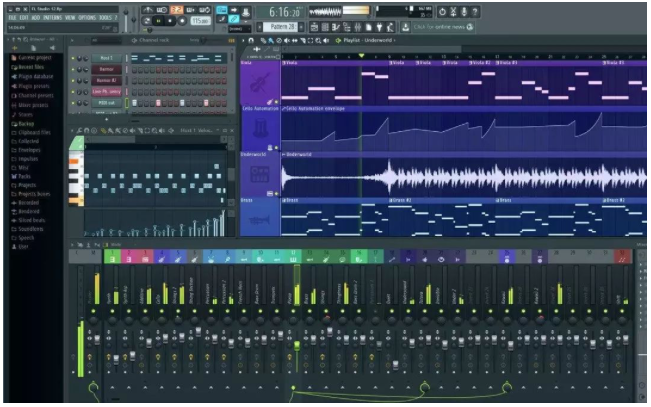Open the plugin picker plug icon

click(x=379, y=27)
